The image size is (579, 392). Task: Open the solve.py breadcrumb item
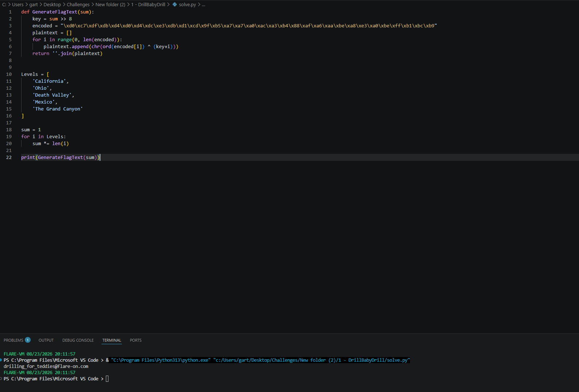[x=187, y=5]
